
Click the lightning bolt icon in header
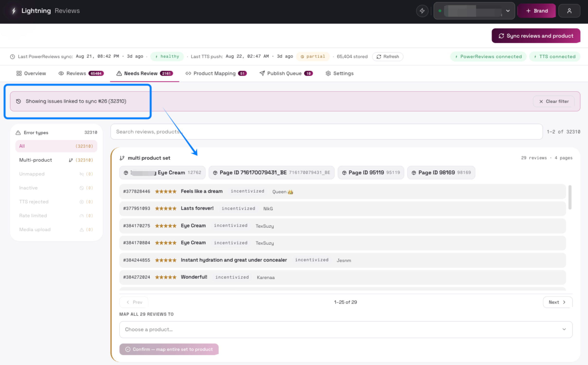point(422,11)
